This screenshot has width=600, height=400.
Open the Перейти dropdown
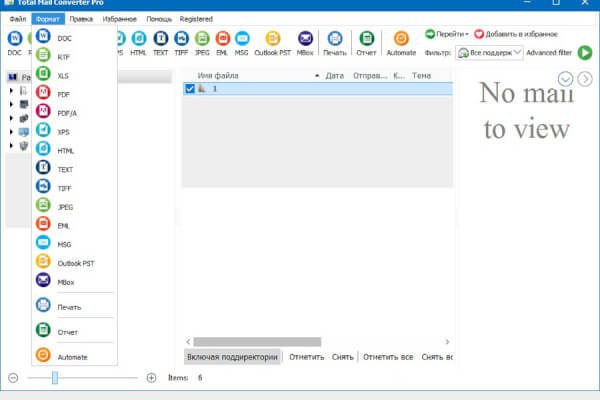[447, 34]
